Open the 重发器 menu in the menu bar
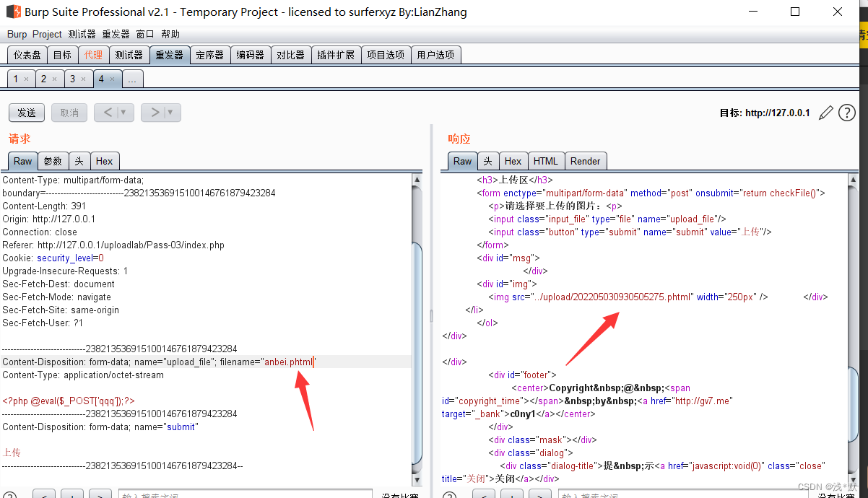 coord(116,34)
